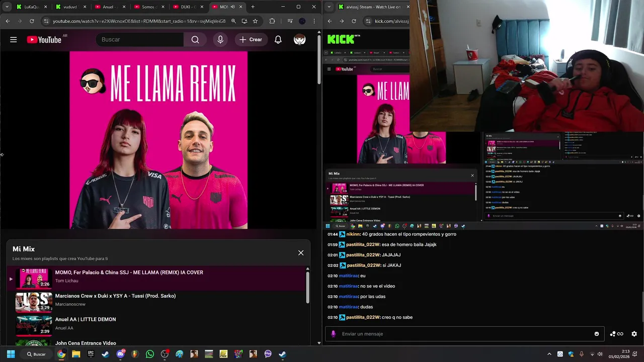Open the Marcianos Crew Tussi thumbnail
This screenshot has height=362, width=644.
[x=34, y=302]
